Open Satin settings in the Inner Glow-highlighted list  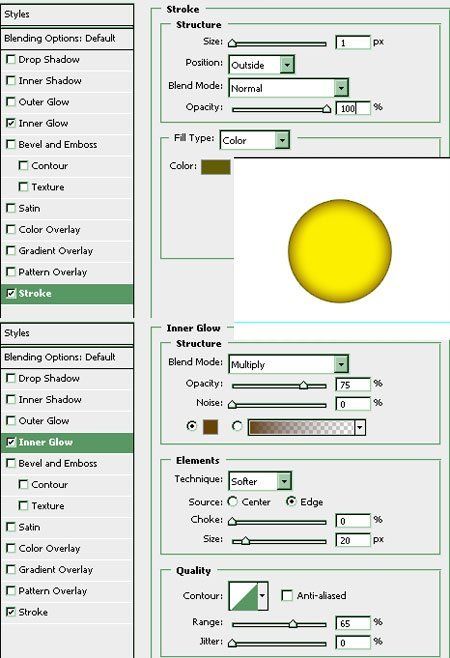pyautogui.click(x=29, y=527)
